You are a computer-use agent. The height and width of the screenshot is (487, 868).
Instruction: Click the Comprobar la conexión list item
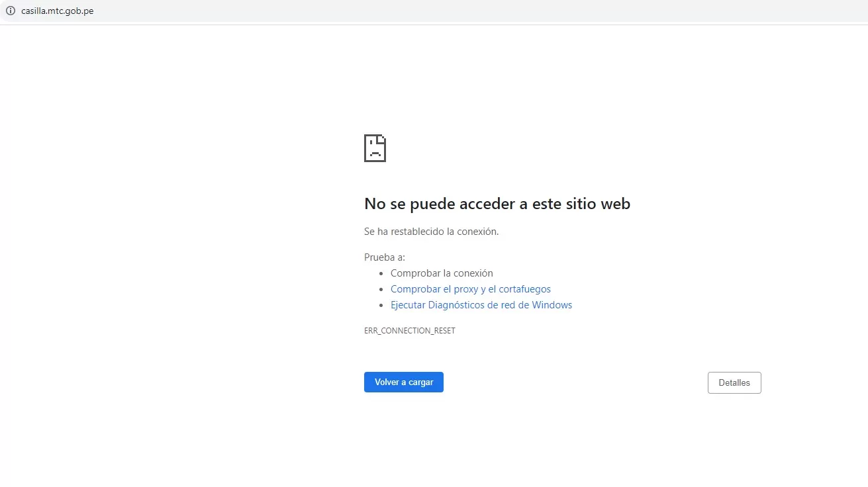click(442, 273)
